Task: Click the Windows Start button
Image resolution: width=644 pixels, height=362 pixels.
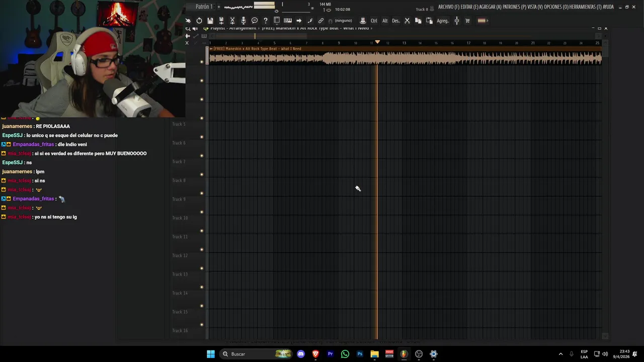Action: point(211,354)
